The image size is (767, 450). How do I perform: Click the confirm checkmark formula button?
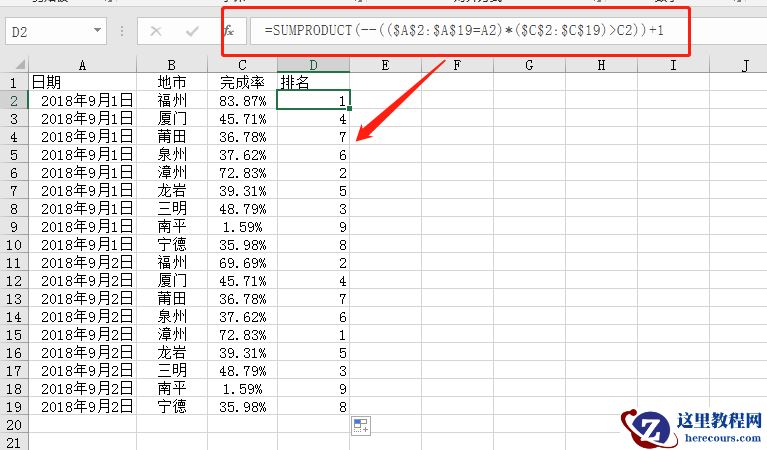click(192, 31)
